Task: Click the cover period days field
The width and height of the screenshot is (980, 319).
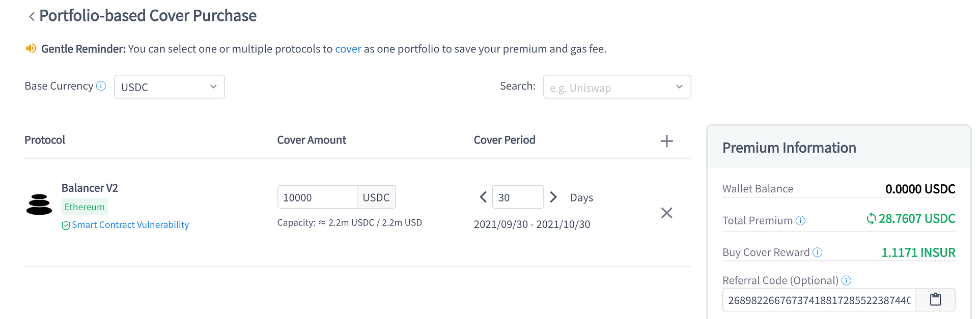Action: [517, 197]
